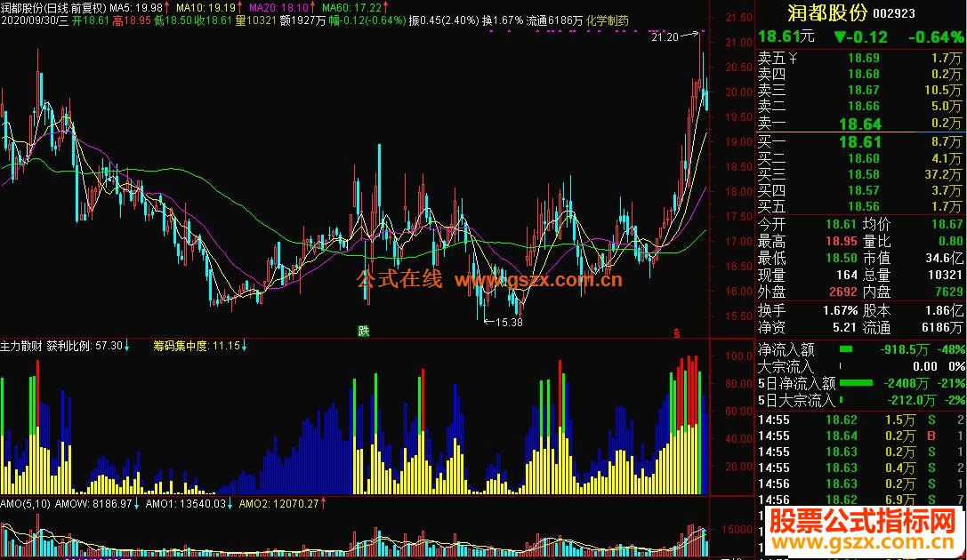Viewport: 967px width, 560px height.
Task: Select the 卖一 18.64 ask row
Action: (859, 124)
